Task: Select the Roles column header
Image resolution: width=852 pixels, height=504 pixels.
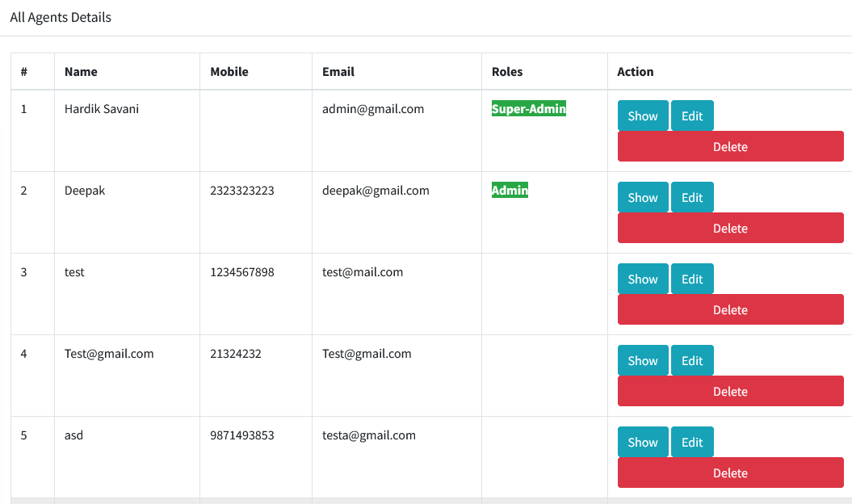Action: [507, 72]
